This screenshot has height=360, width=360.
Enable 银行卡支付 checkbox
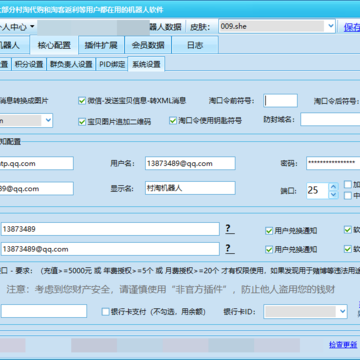point(106,312)
